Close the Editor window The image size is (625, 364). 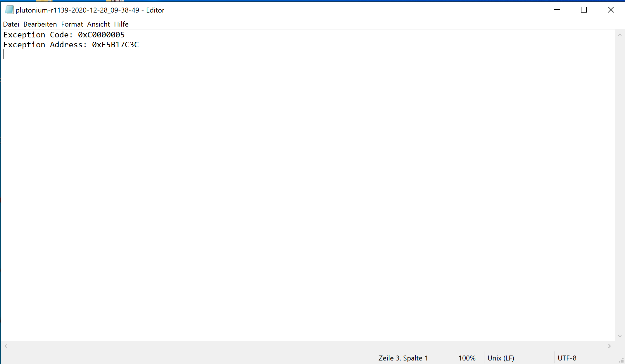pyautogui.click(x=611, y=10)
